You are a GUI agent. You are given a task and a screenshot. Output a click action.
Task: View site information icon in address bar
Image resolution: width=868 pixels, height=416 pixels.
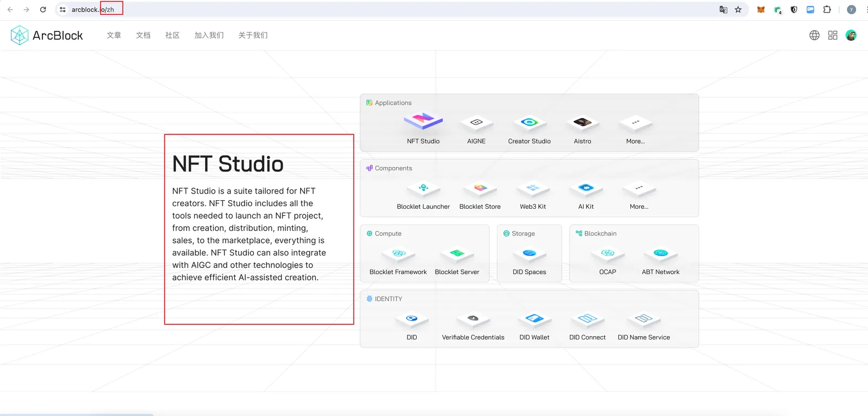(x=62, y=10)
